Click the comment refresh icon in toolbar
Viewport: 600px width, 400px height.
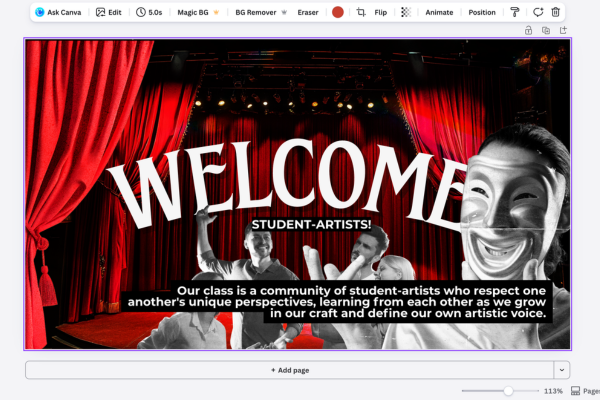(x=537, y=12)
